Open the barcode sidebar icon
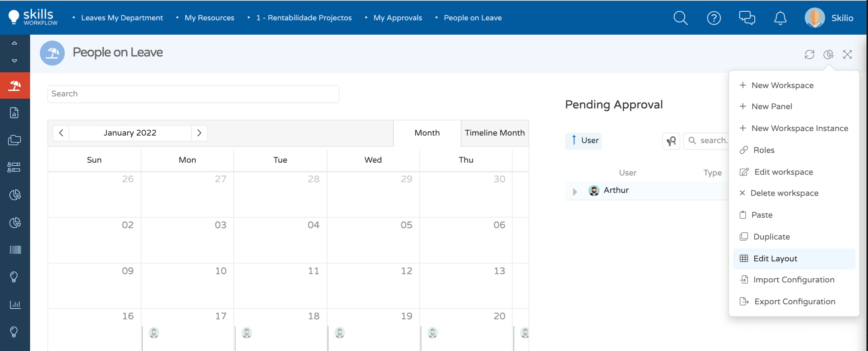This screenshot has width=868, height=351. click(15, 250)
